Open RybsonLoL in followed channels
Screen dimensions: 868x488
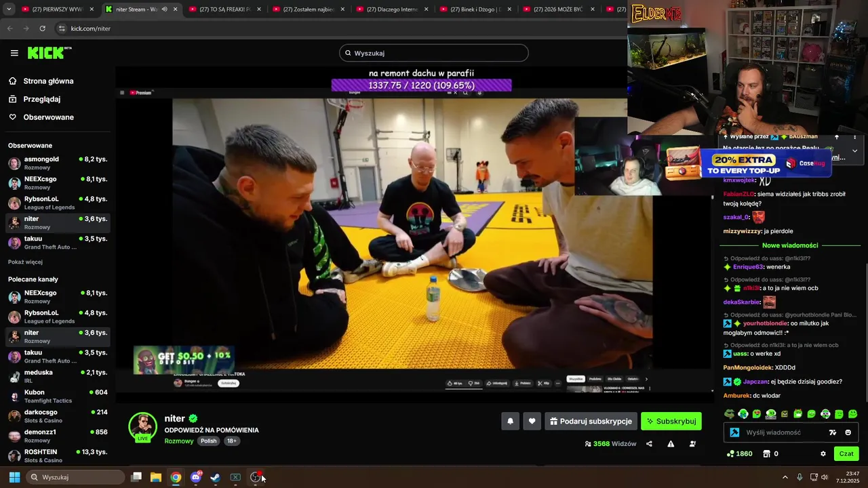(58, 203)
